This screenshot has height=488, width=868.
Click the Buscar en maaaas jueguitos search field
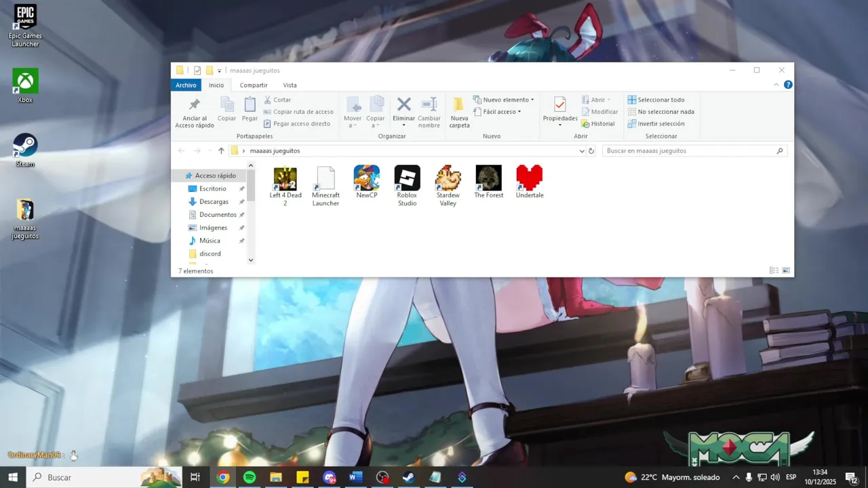tap(695, 151)
